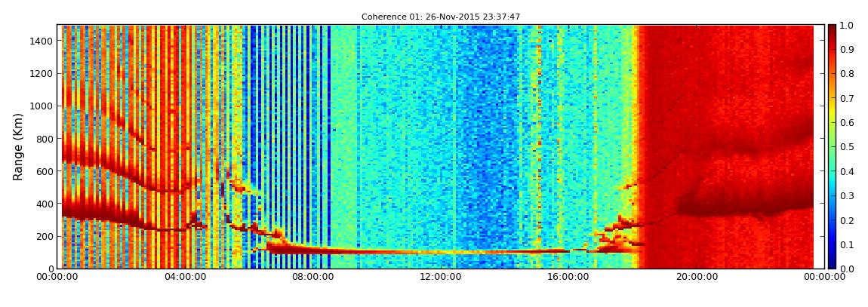The height and width of the screenshot is (307, 868).
Task: Click the 800 tick on range axis
Action: [43, 139]
